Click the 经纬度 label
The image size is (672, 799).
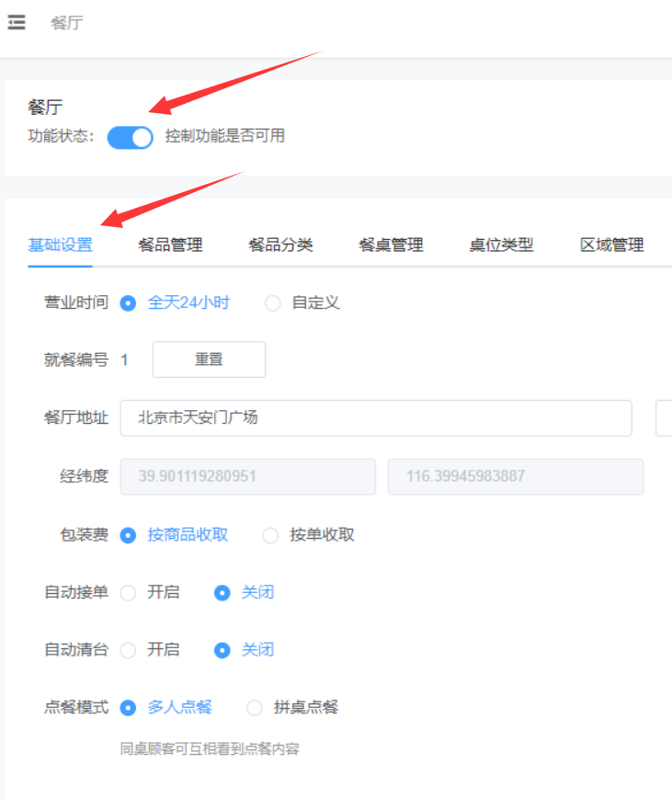pos(84,476)
